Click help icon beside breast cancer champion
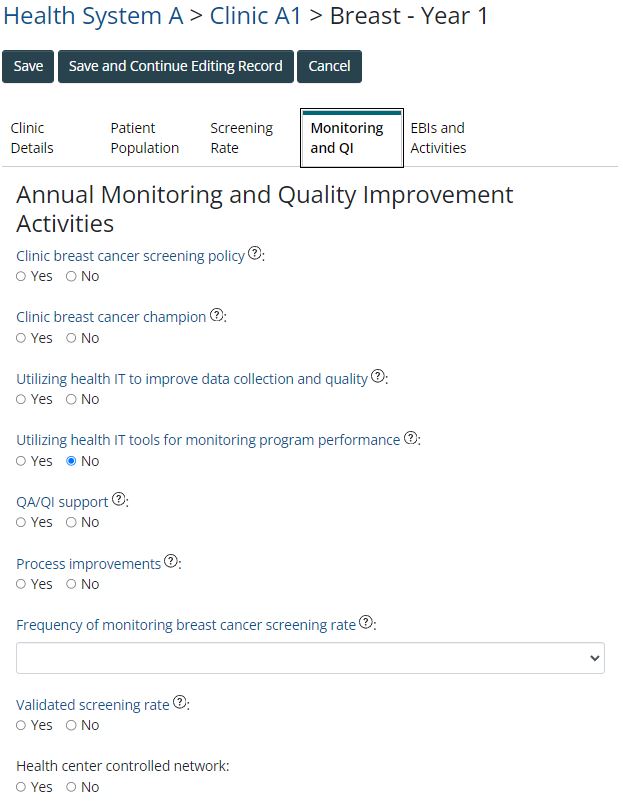Viewport: 623px width, 808px height. 217,316
